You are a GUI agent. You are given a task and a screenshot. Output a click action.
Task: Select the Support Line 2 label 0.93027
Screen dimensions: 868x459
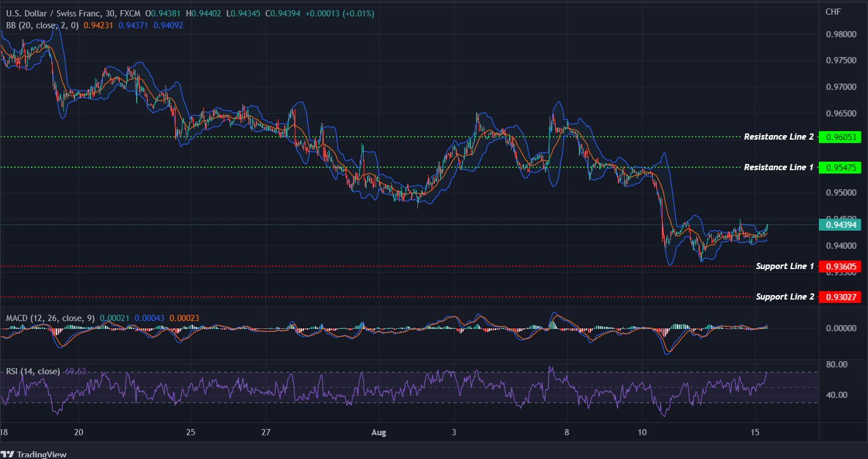point(840,297)
